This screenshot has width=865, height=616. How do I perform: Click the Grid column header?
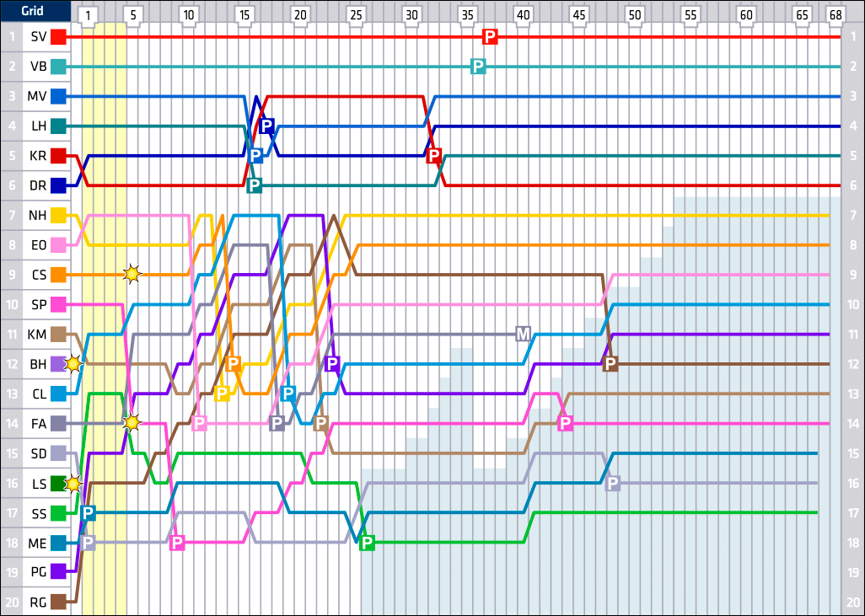34,12
